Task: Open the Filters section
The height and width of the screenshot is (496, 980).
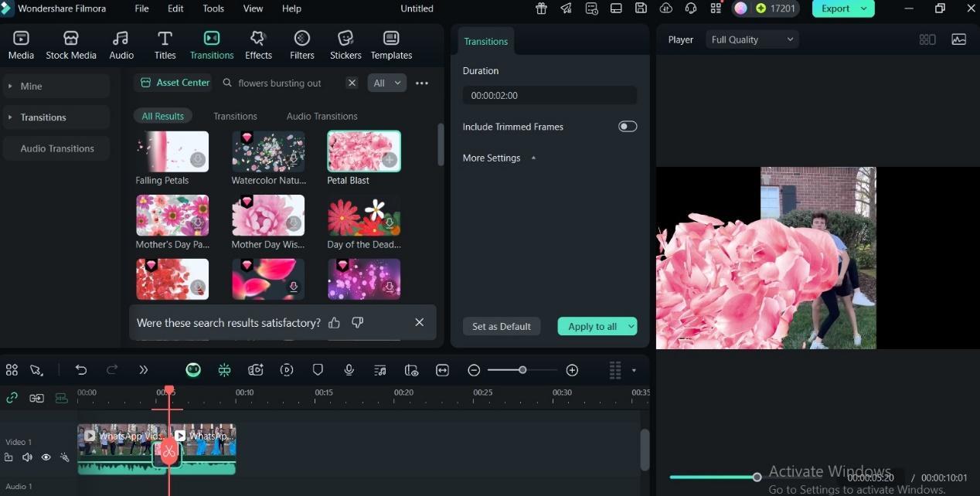Action: 302,45
